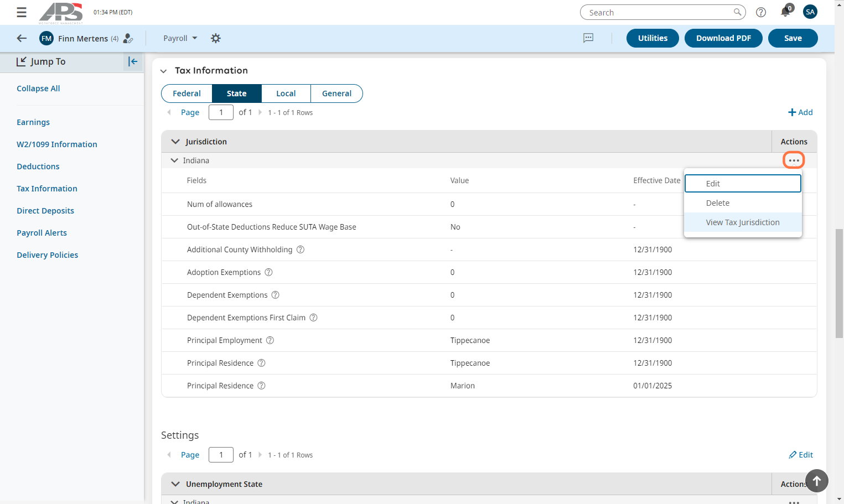Click back-to-top arrow button
Screen dimensions: 844x504
coord(817,481)
